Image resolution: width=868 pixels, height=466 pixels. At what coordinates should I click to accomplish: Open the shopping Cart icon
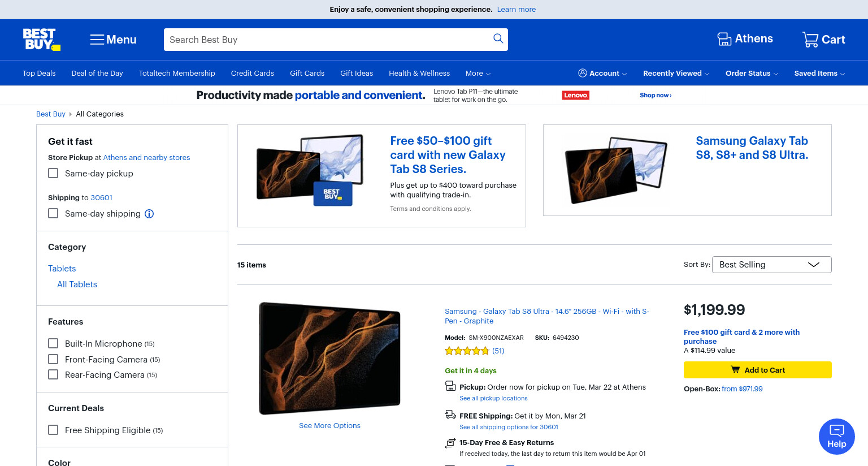click(x=810, y=39)
